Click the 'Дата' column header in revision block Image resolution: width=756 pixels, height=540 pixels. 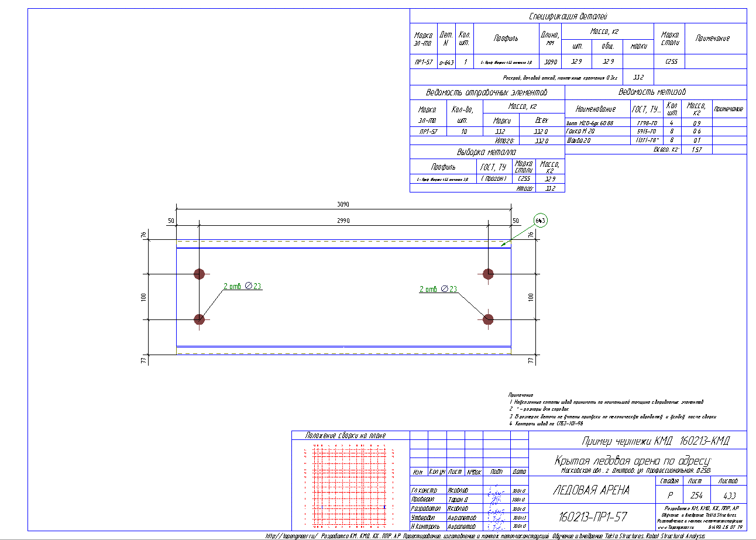tap(518, 472)
